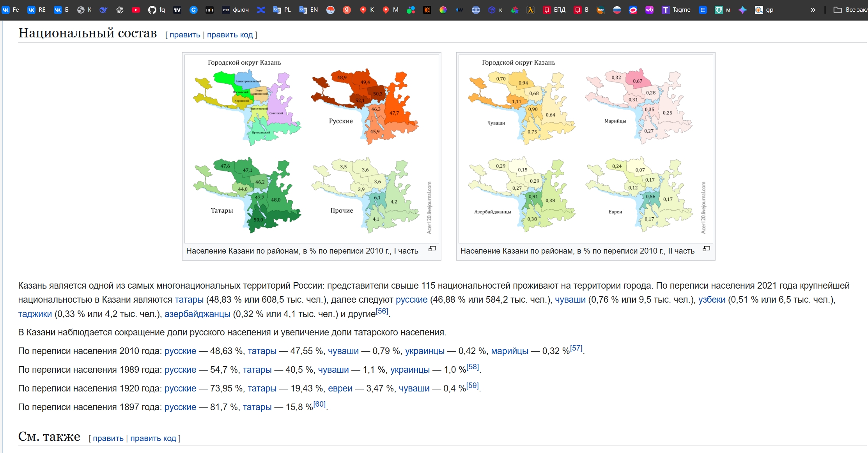Open the 'Все закладки' bookmarks folder
The height and width of the screenshot is (453, 868).
coord(850,10)
